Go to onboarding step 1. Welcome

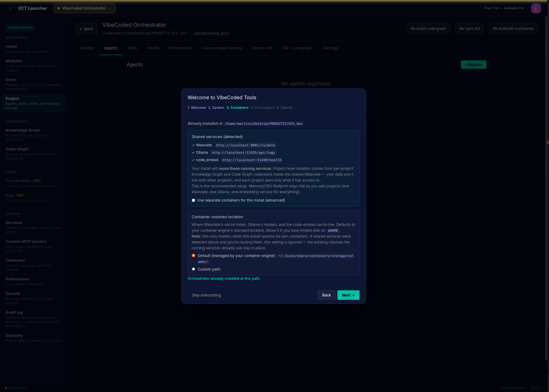coord(197,108)
